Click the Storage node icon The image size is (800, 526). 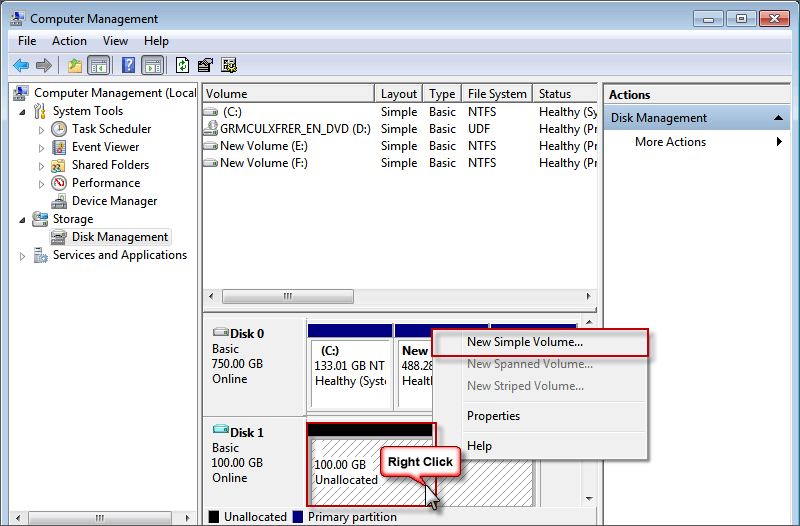tap(40, 219)
